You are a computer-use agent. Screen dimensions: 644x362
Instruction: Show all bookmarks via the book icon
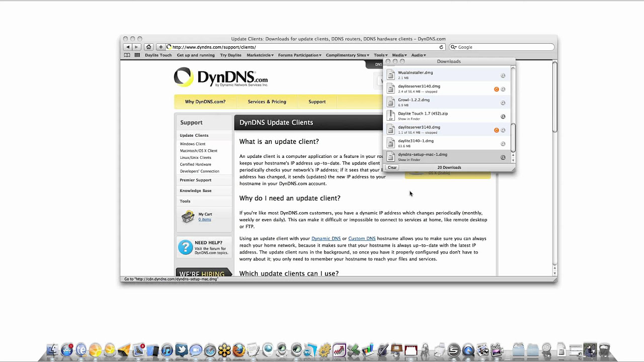pyautogui.click(x=127, y=55)
